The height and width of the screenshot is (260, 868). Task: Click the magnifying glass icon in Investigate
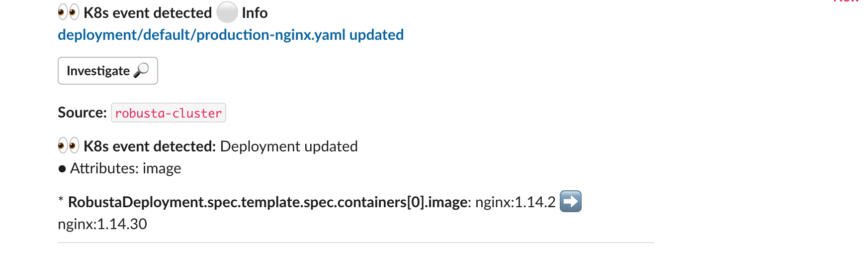click(x=141, y=70)
